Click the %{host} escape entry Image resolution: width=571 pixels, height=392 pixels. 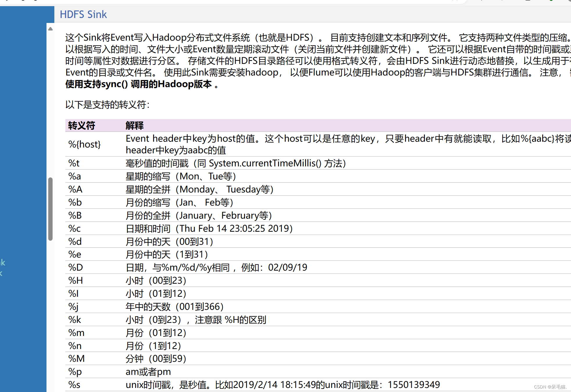(x=85, y=144)
